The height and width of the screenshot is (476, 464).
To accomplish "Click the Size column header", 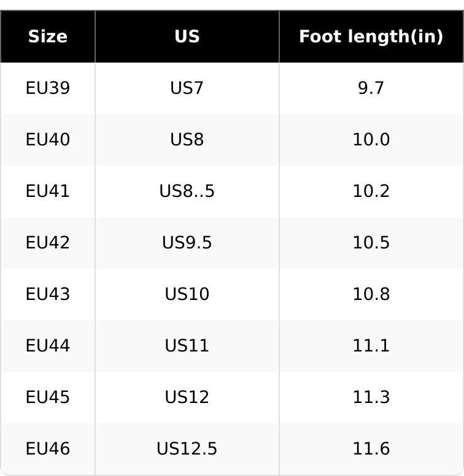I will 48,36.
